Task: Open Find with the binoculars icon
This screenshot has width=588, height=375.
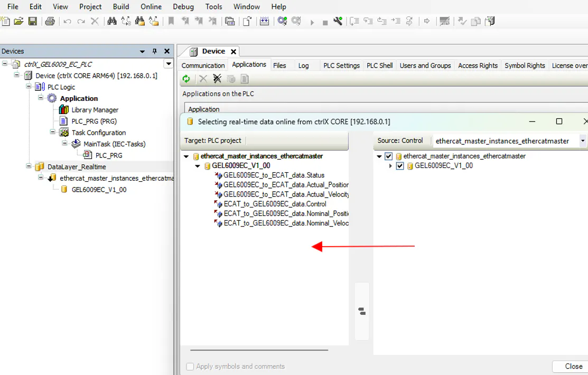Action: 112,21
